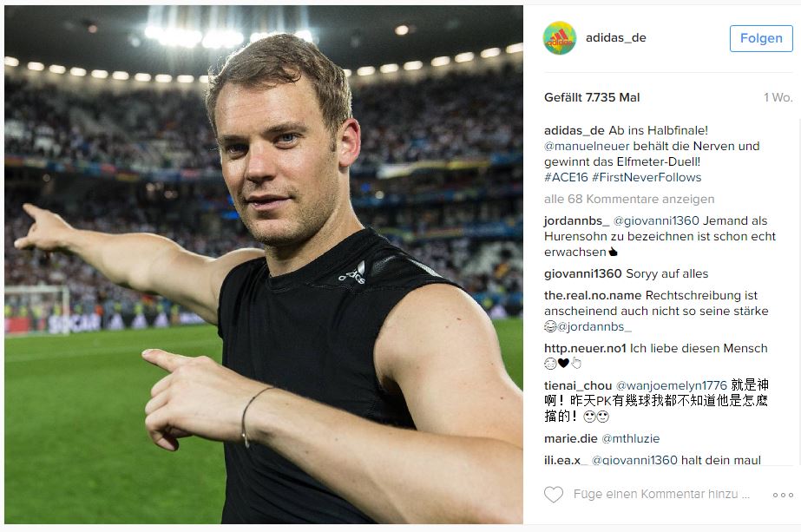
Task: Click the Gefällt 7.735 Mal likes count
Action: click(592, 97)
